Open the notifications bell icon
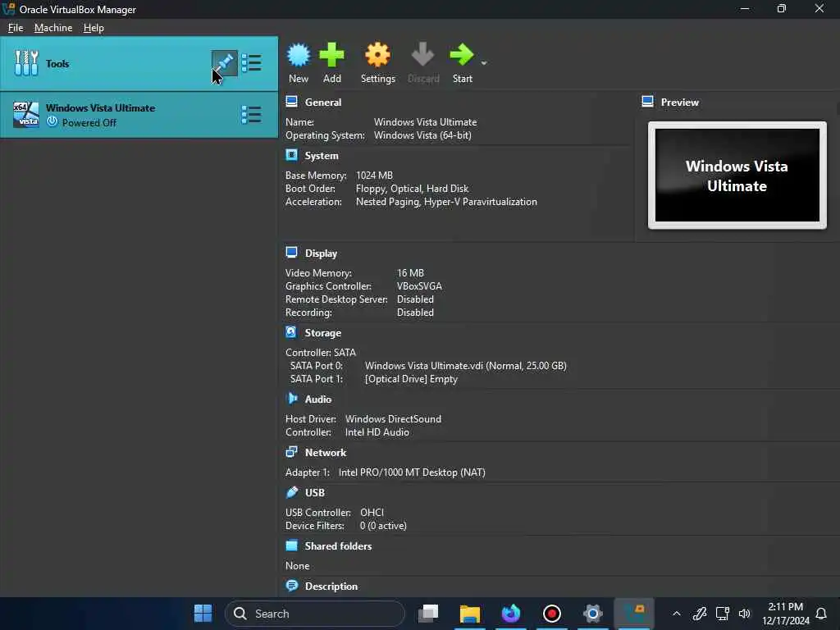Image resolution: width=840 pixels, height=630 pixels. tap(820, 614)
